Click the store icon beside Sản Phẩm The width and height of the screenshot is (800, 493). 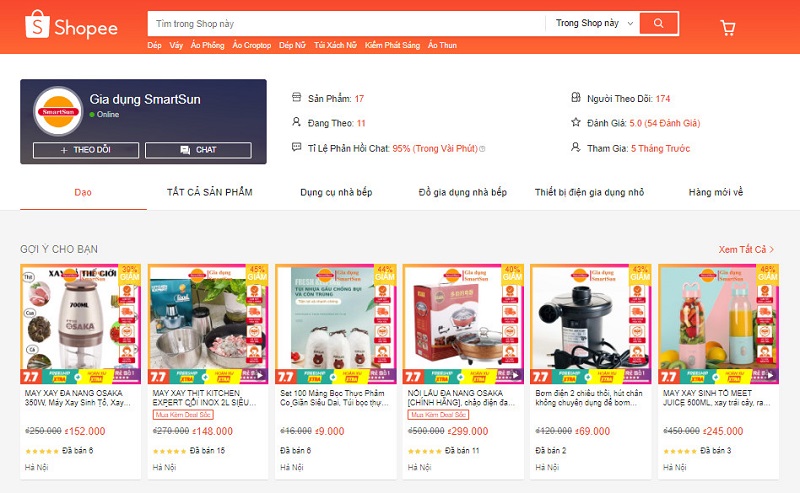(296, 97)
